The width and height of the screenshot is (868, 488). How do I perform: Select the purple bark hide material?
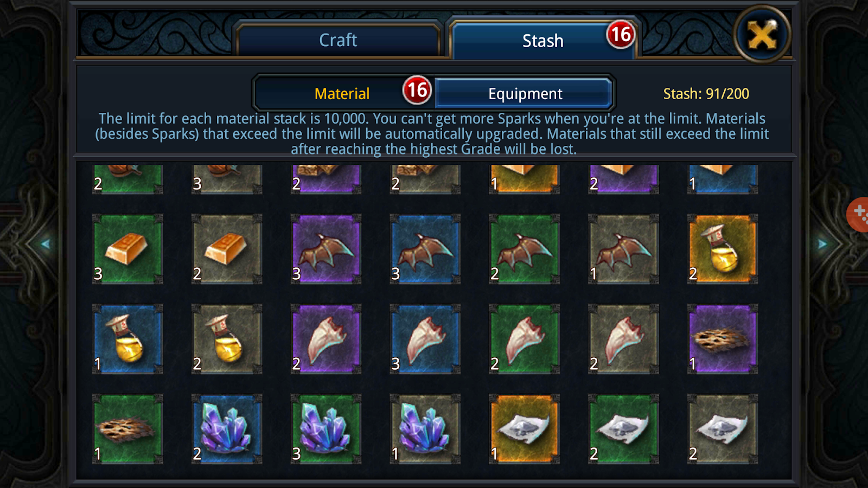coord(723,339)
